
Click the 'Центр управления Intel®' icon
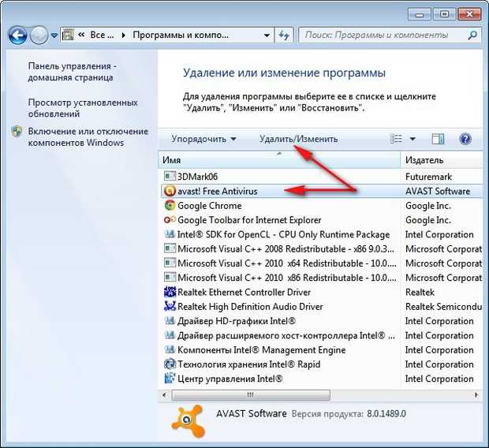click(x=170, y=378)
